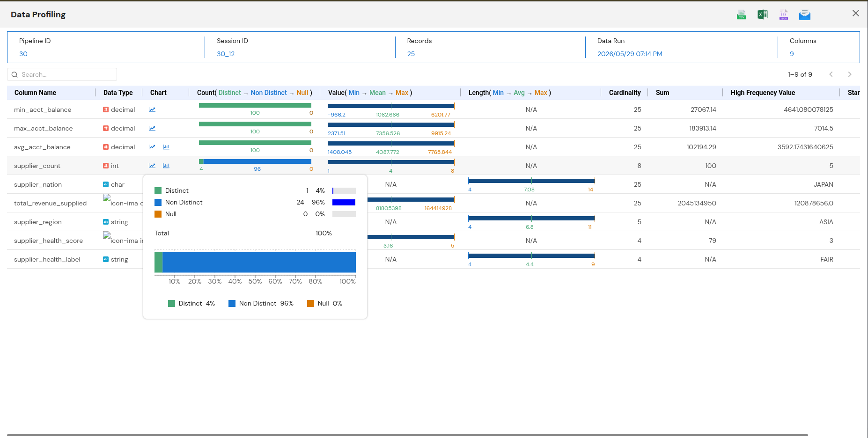The height and width of the screenshot is (438, 868).
Task: Export the profile to Excel
Action: coord(762,15)
